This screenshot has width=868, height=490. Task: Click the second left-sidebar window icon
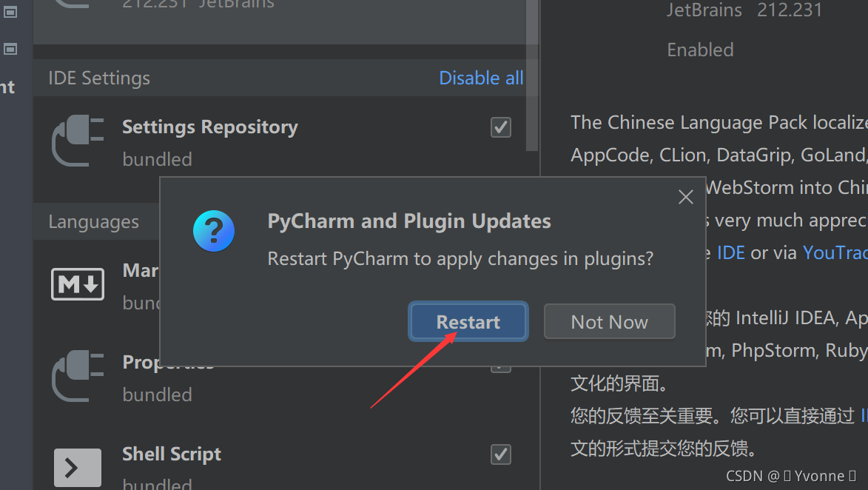[10, 50]
